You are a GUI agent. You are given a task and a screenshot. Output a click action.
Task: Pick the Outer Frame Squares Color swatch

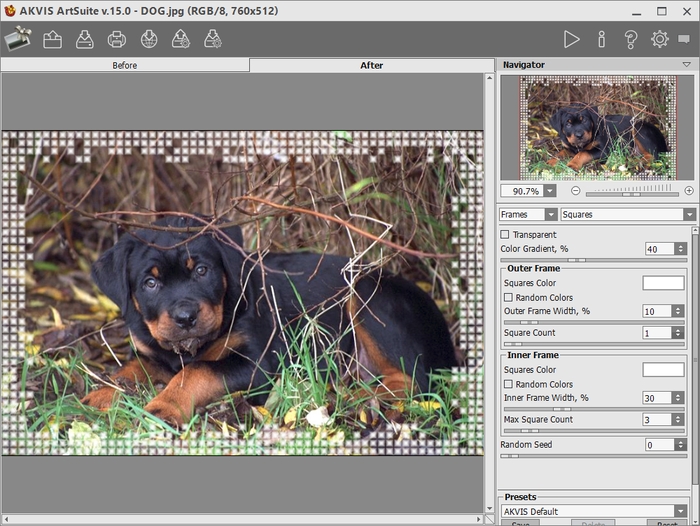[x=663, y=283]
